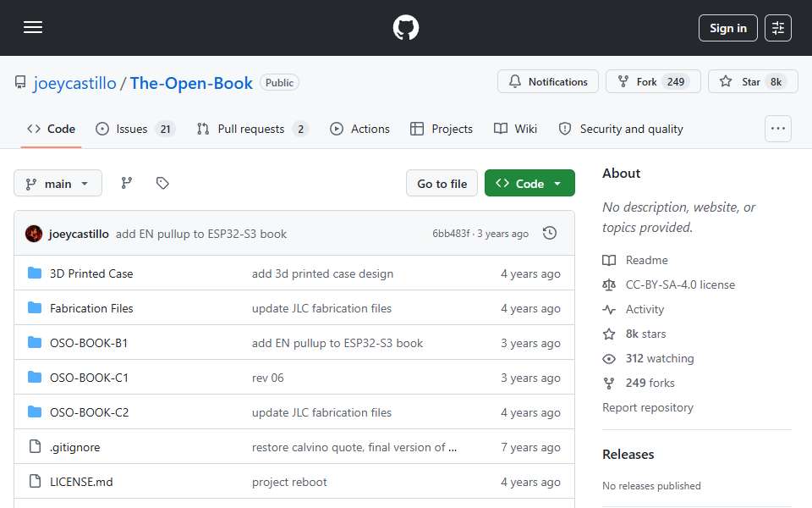The image size is (812, 508).
Task: Open the Wiki tab
Action: [x=515, y=129]
